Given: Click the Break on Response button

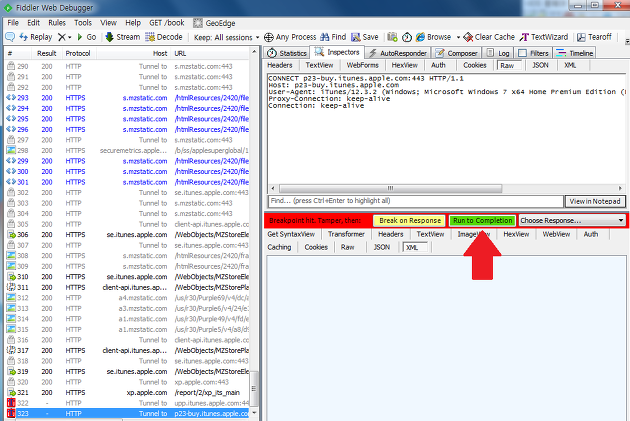Looking at the screenshot, I should 410,221.
